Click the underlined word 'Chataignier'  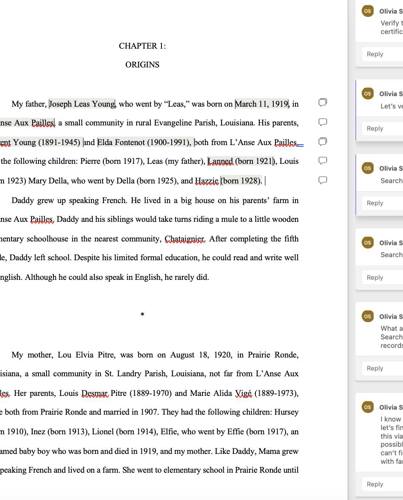point(185,239)
